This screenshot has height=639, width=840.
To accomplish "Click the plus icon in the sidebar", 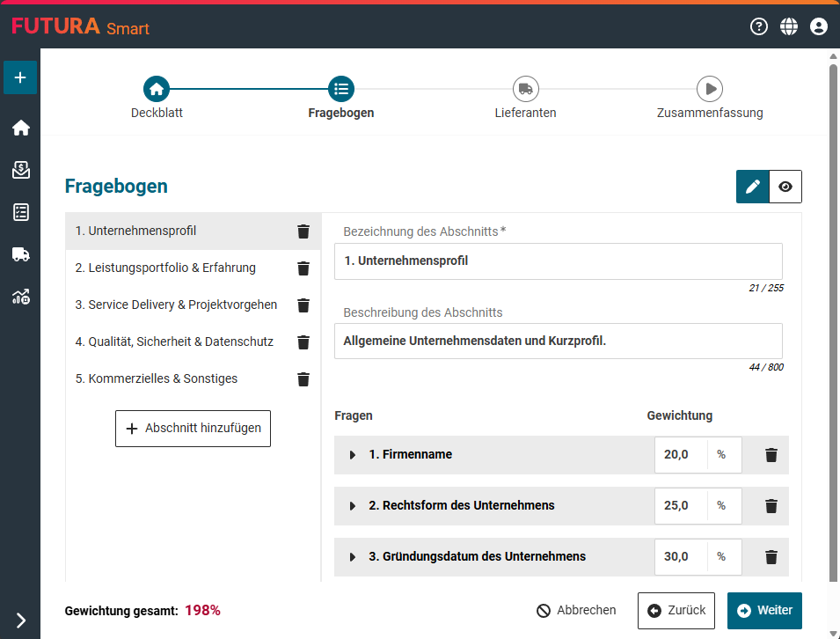I will [20, 77].
